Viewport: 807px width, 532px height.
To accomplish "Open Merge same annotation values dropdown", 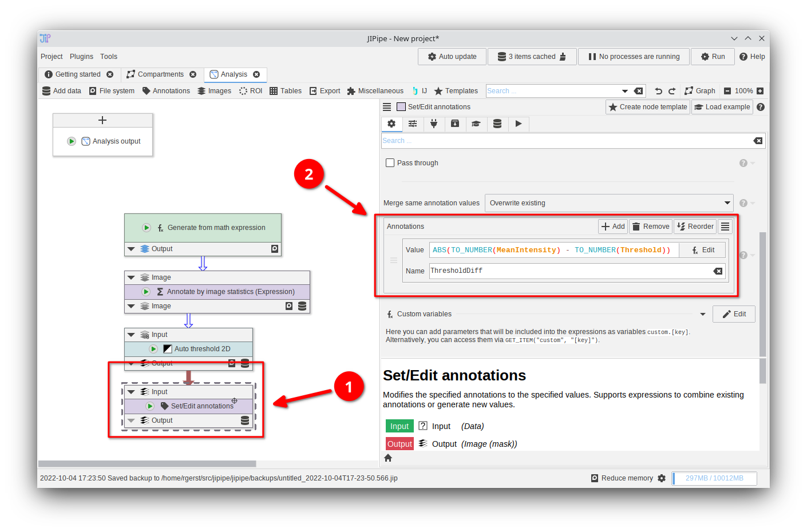I will coord(609,203).
